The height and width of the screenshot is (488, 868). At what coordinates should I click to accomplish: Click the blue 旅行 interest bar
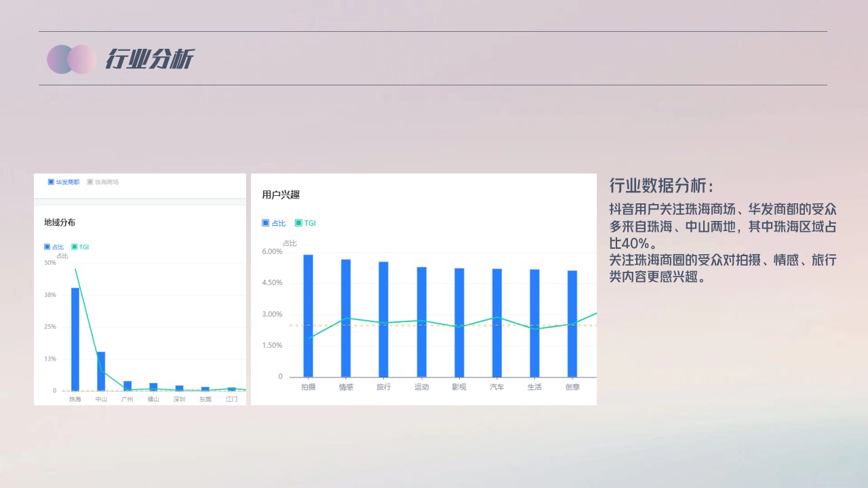click(x=384, y=319)
